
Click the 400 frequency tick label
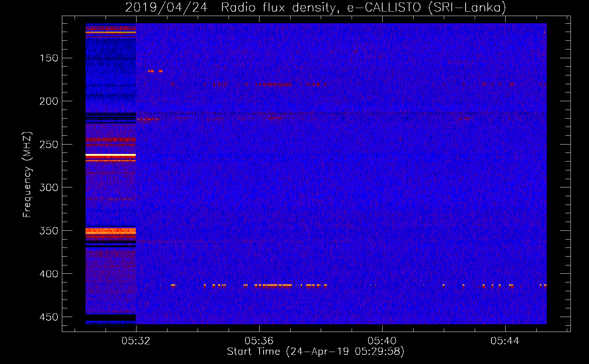pos(49,274)
